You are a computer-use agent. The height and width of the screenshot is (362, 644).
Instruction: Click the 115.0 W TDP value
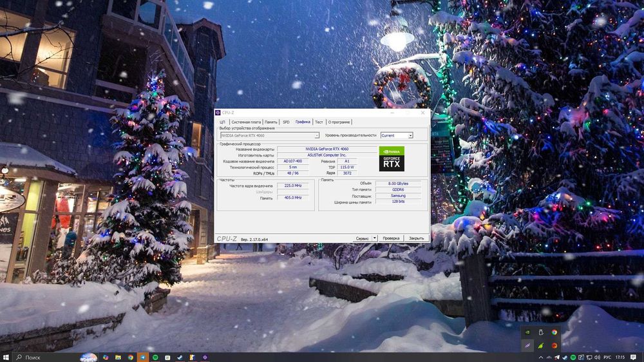(x=347, y=167)
